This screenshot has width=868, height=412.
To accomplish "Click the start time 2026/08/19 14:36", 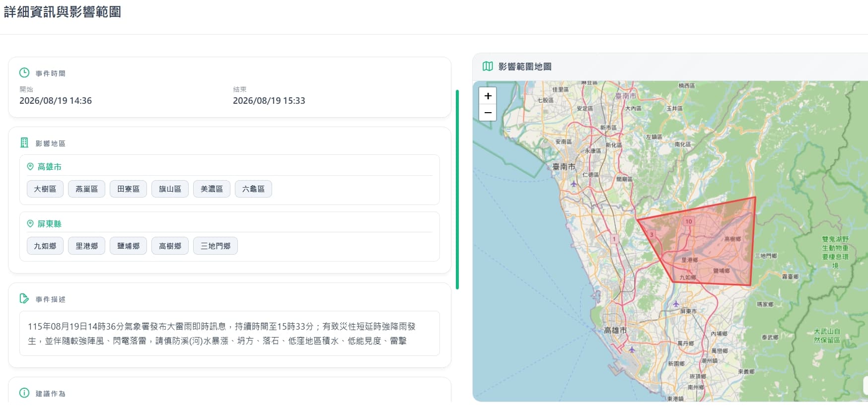I will pyautogui.click(x=56, y=101).
